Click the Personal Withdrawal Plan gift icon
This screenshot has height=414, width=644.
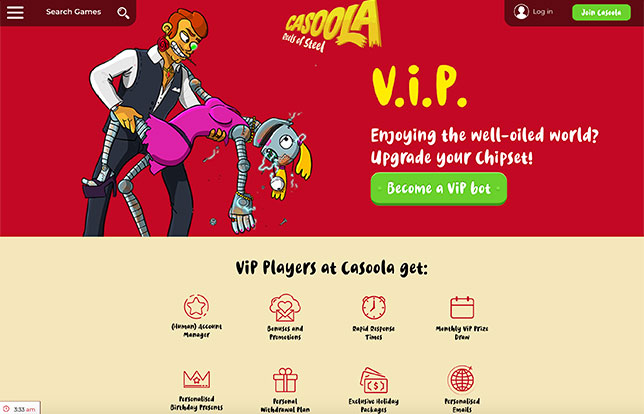[285, 380]
